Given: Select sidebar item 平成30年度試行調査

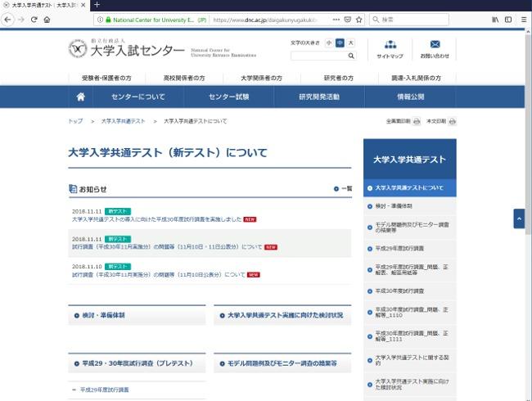Looking at the screenshot, I should (x=410, y=291).
